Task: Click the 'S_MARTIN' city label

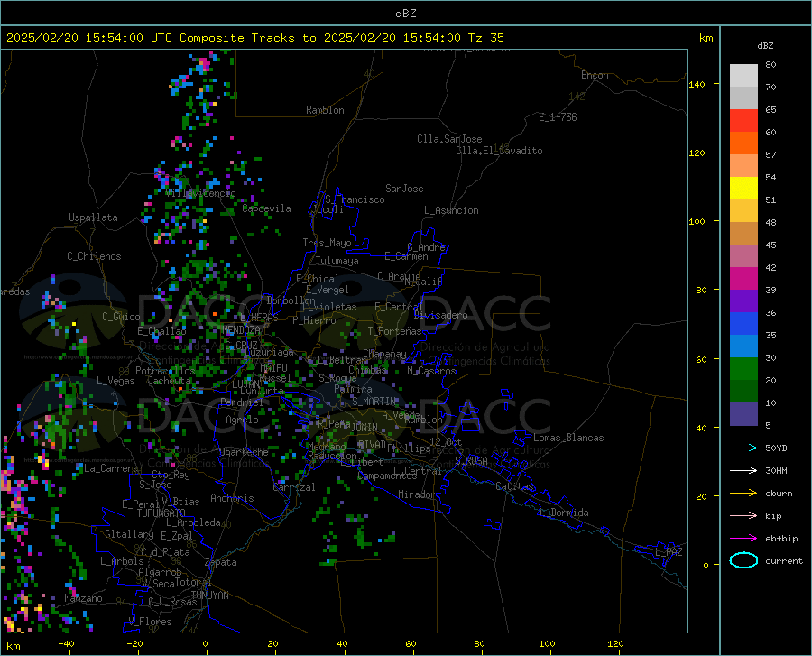Action: [x=374, y=402]
